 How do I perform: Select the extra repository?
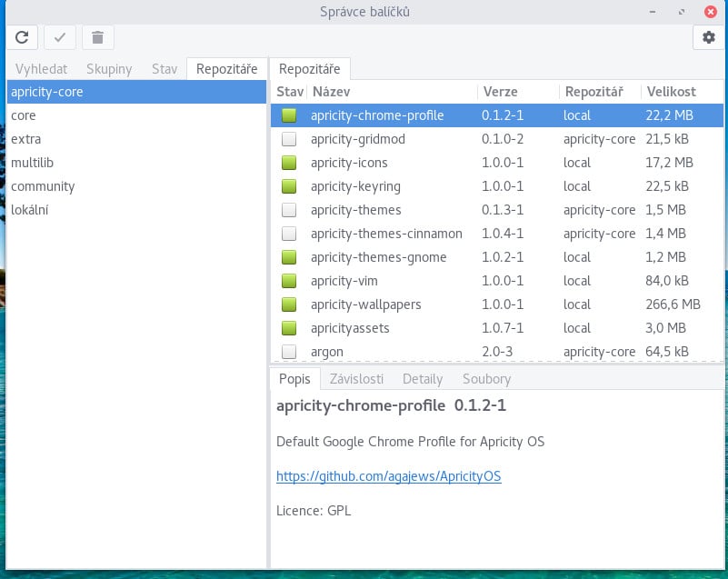[x=136, y=139]
